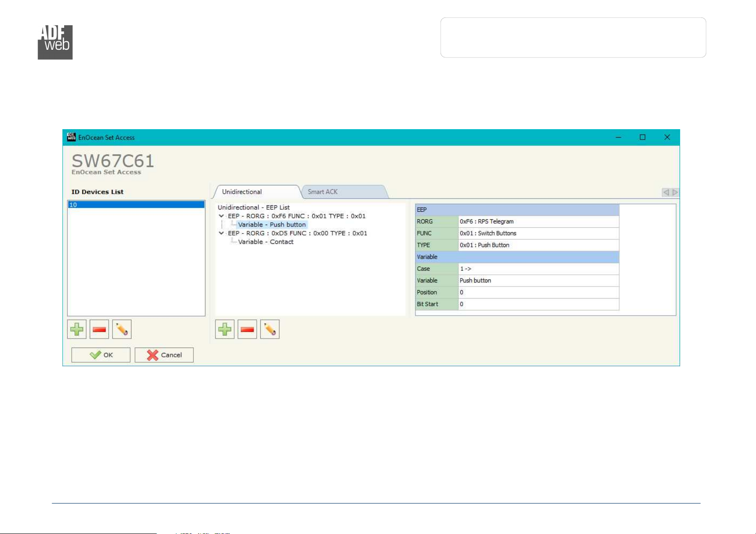Click the tab scroll right arrow
The height and width of the screenshot is (534, 756).
tap(675, 192)
